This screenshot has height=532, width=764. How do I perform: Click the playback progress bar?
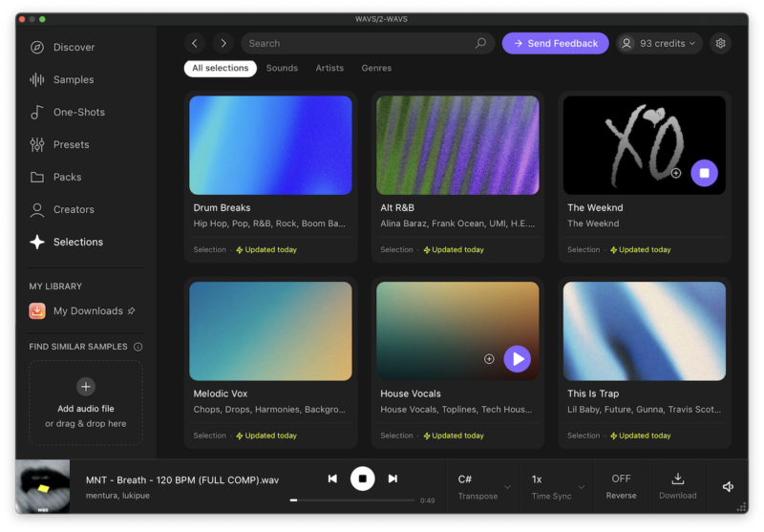[x=353, y=500]
